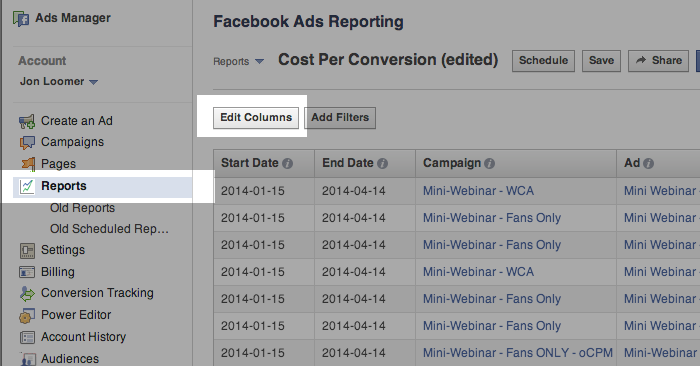The image size is (700, 366).
Task: Open Billing in sidebar
Action: [x=58, y=272]
